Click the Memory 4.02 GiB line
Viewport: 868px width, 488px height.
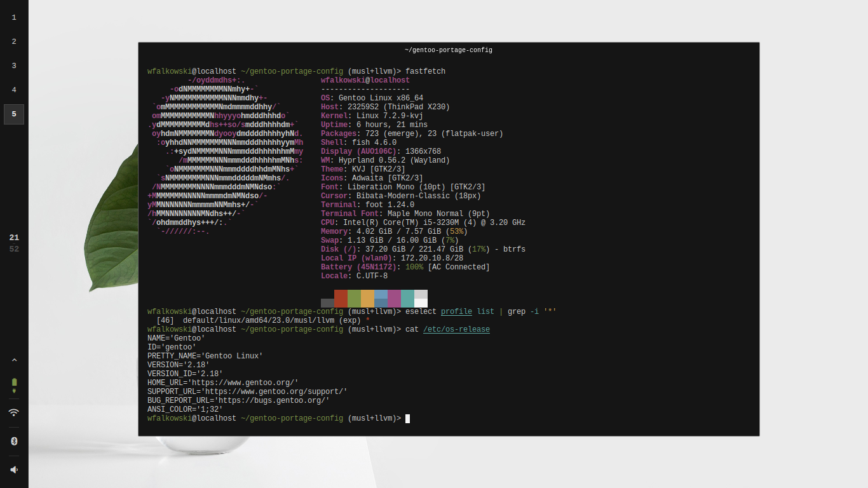394,231
